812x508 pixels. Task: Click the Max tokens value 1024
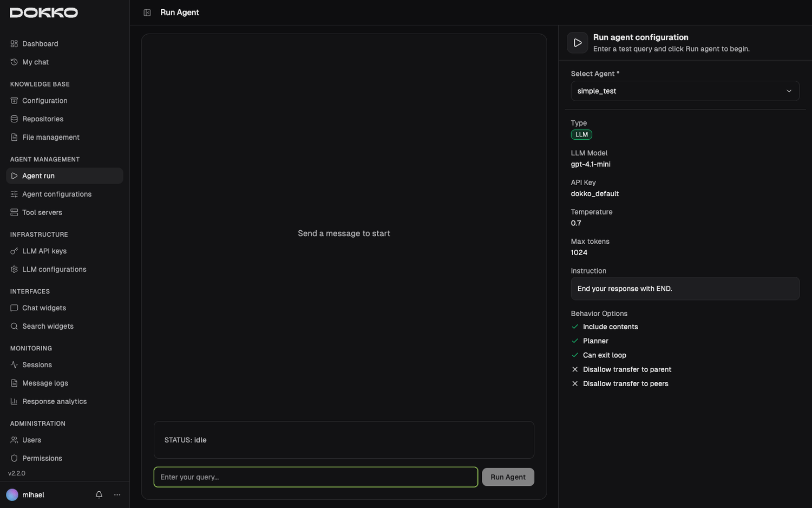coord(579,253)
